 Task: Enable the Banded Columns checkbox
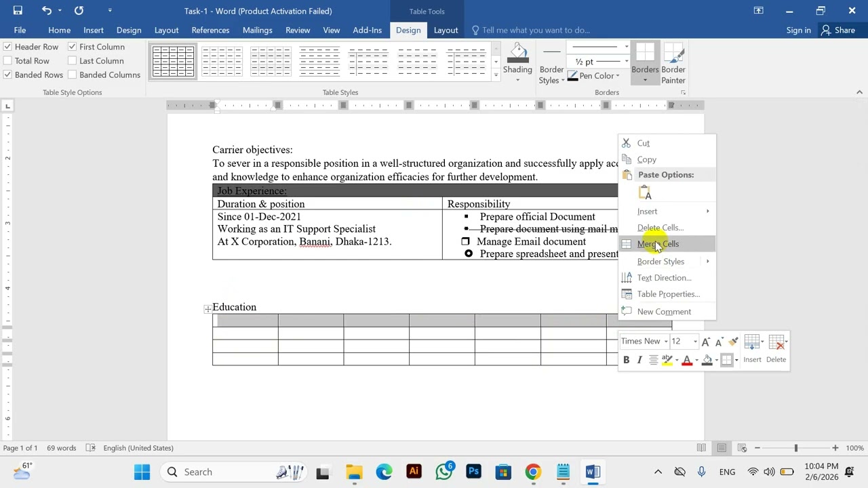pyautogui.click(x=72, y=75)
